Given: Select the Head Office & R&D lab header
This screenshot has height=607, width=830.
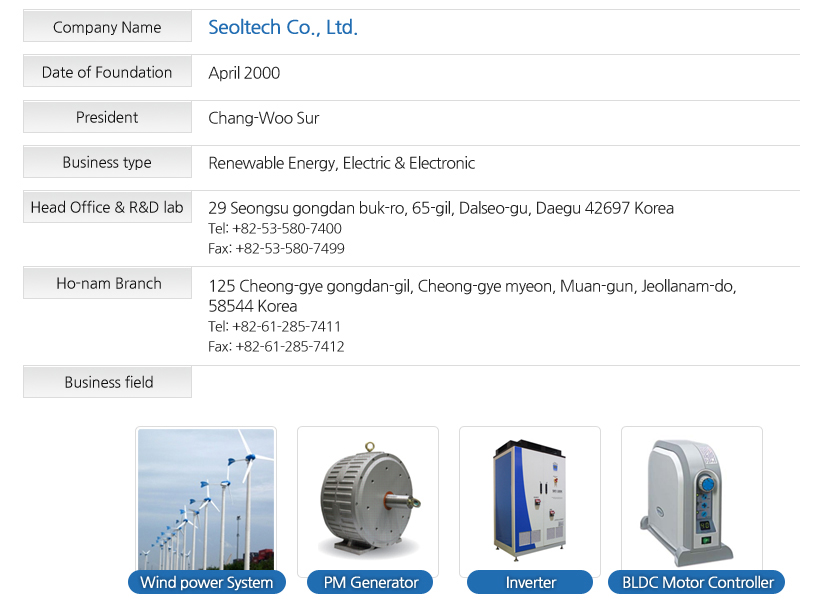Looking at the screenshot, I should pyautogui.click(x=107, y=207).
